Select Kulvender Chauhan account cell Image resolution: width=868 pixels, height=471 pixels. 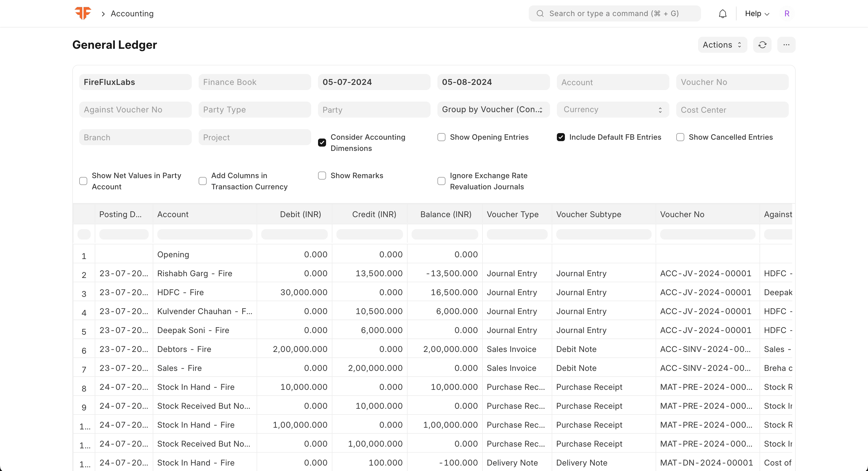click(205, 311)
